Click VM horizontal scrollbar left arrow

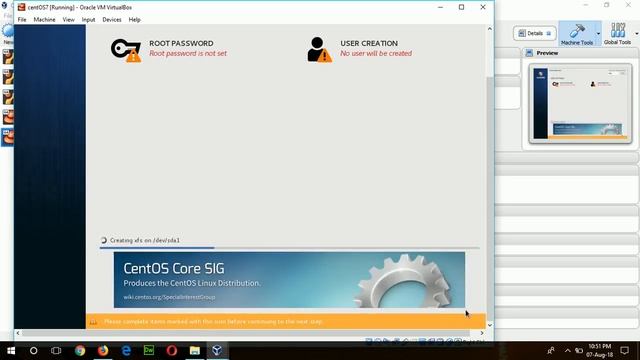click(x=18, y=333)
